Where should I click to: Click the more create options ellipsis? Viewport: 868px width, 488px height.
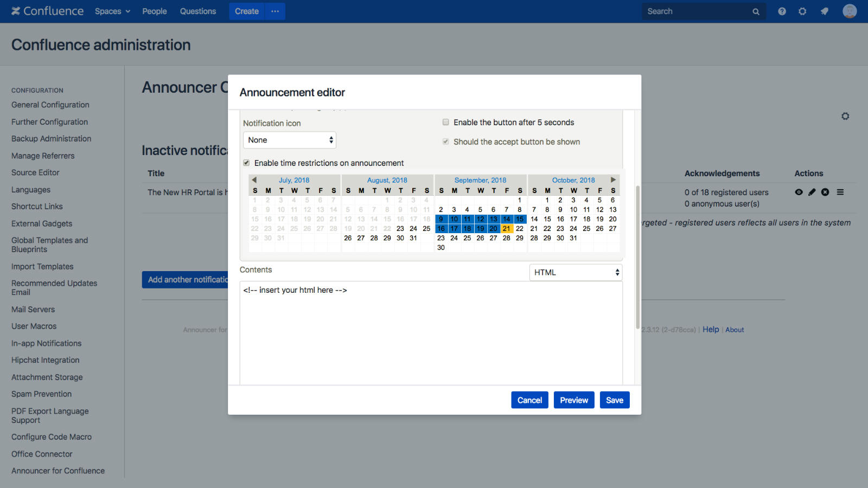click(275, 11)
